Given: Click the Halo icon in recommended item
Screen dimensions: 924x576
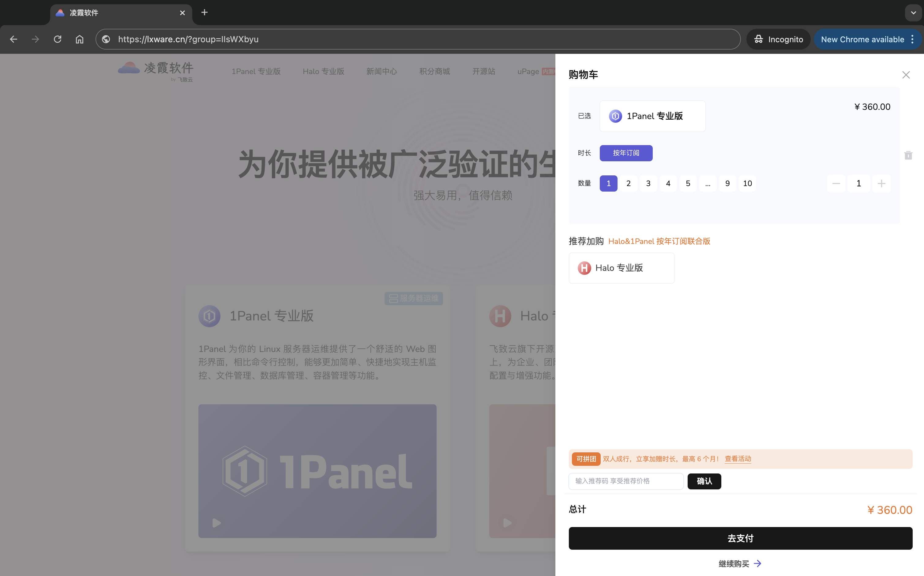Looking at the screenshot, I should point(584,268).
